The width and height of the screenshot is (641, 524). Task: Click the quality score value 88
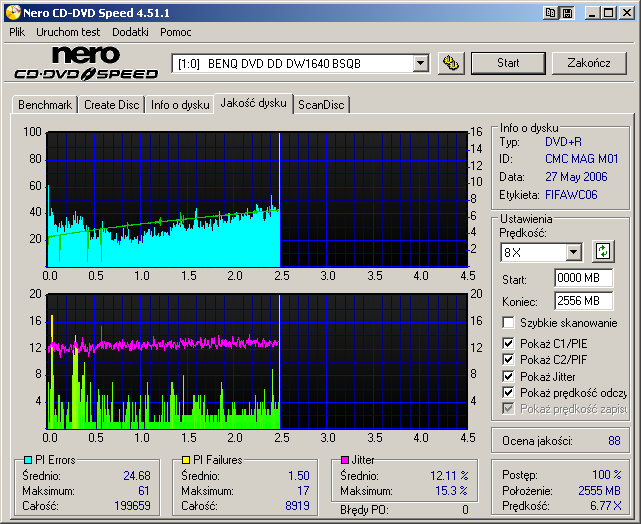(614, 441)
